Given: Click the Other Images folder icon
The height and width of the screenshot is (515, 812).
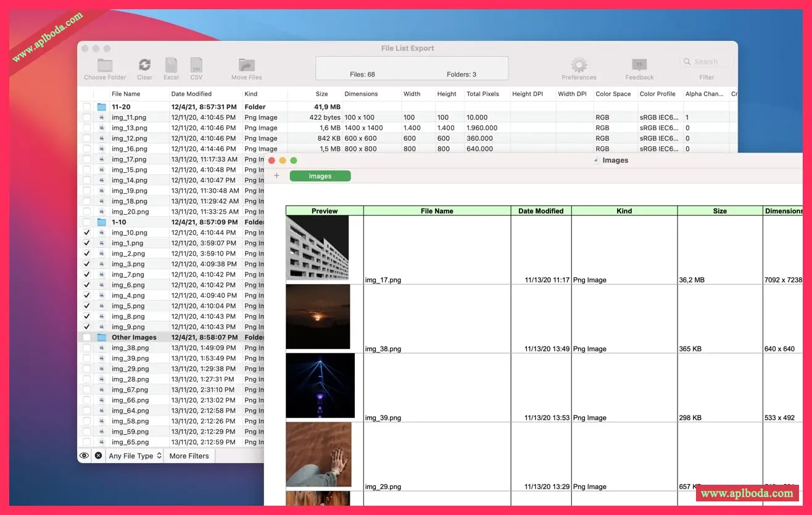Looking at the screenshot, I should click(102, 338).
